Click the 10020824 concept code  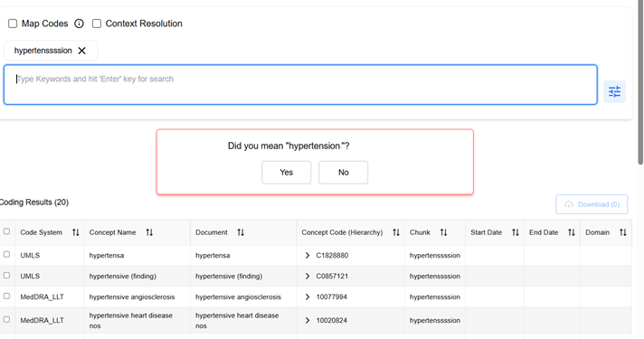pyautogui.click(x=331, y=321)
